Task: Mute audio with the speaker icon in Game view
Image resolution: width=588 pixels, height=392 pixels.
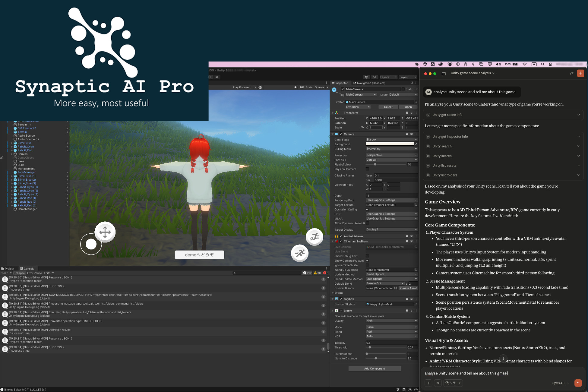Action: (296, 87)
